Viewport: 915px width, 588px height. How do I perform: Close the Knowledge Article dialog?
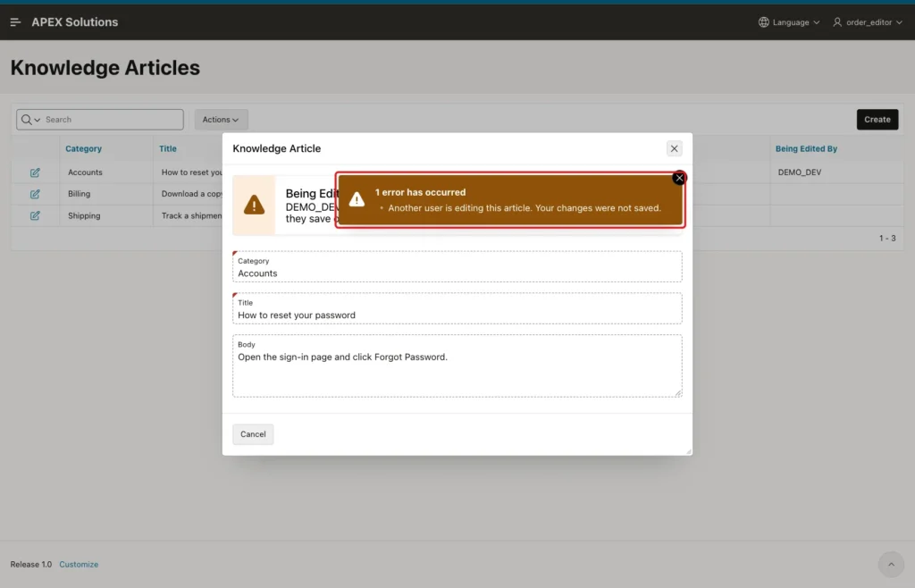(674, 148)
